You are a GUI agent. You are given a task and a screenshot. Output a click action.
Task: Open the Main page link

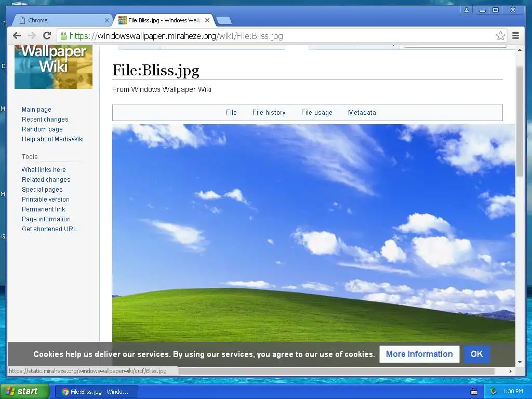point(36,109)
